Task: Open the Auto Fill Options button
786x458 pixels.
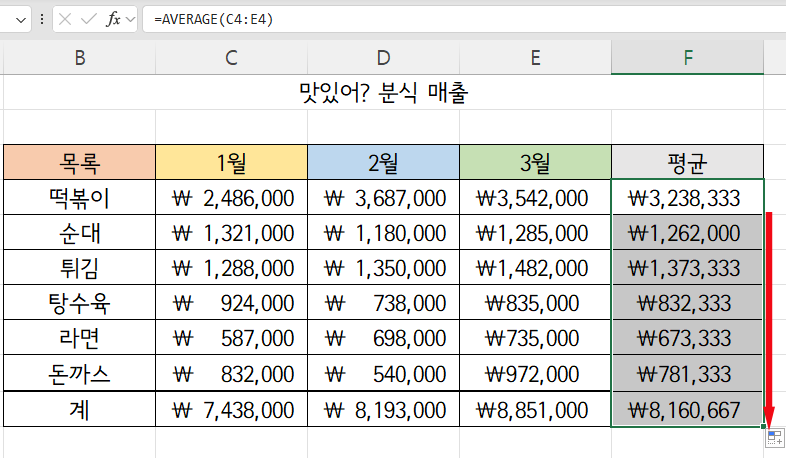Action: point(775,437)
